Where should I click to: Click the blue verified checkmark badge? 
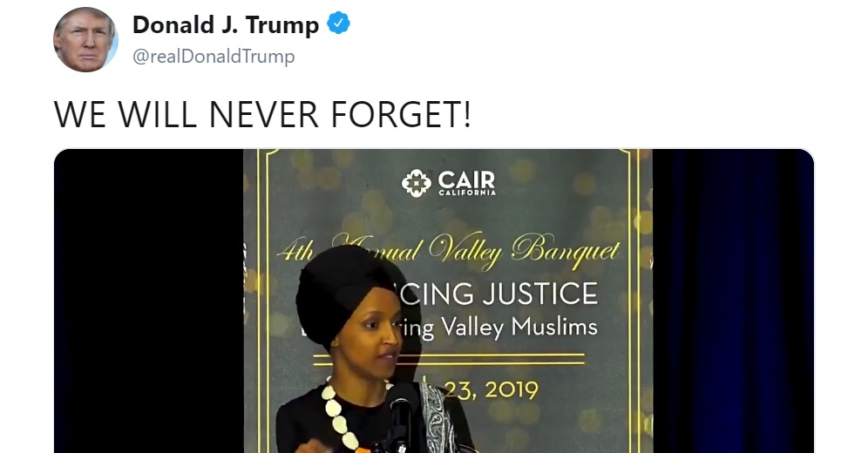pyautogui.click(x=338, y=24)
